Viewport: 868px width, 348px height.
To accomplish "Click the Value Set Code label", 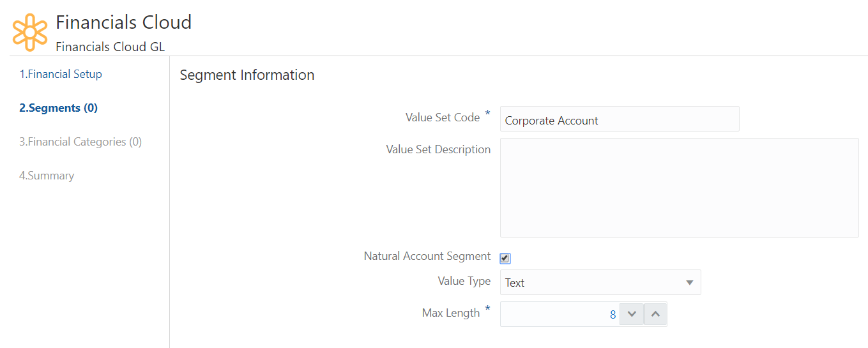I will 442,117.
